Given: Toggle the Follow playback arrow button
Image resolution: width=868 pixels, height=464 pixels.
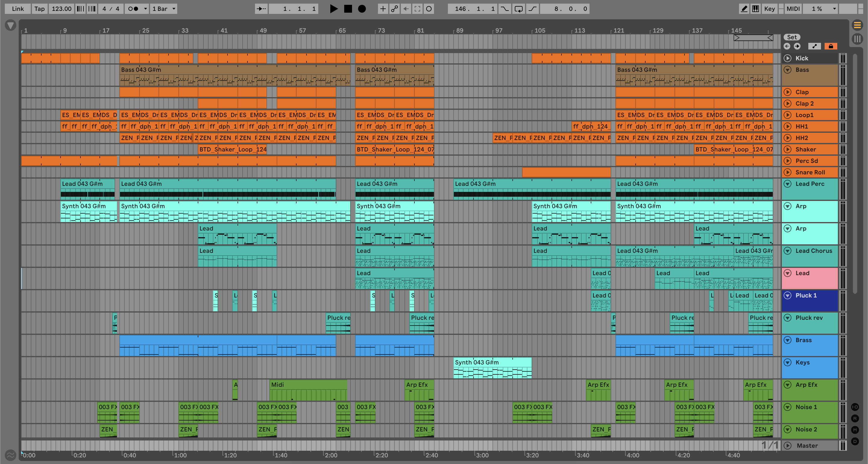Looking at the screenshot, I should point(261,9).
